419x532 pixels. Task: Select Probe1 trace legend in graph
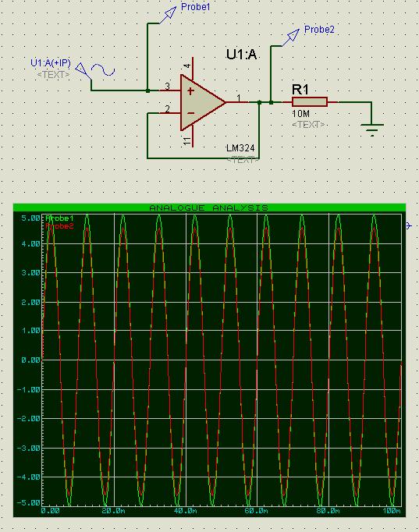point(59,218)
